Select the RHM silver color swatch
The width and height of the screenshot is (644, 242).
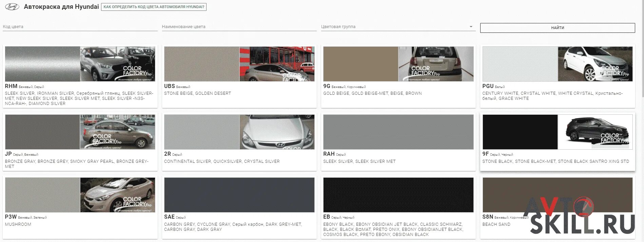point(42,64)
